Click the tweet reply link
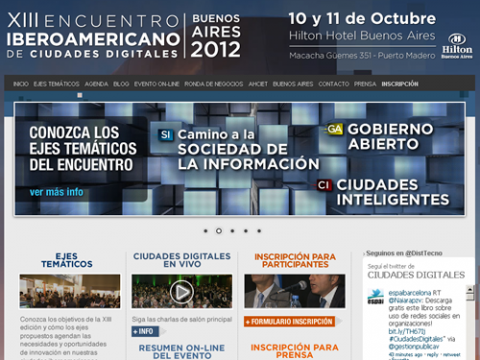This screenshot has height=360, width=480. [x=433, y=355]
